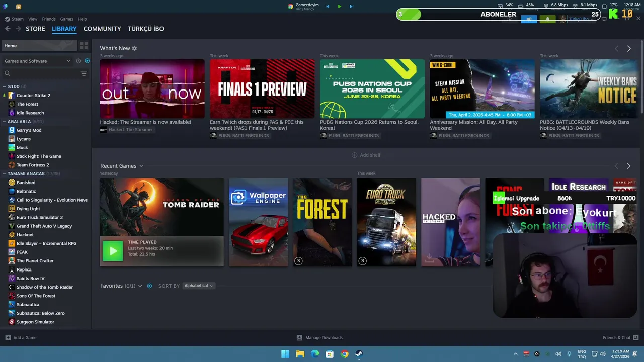Open the Games and Software dropdown
Viewport: 644px width, 362px height.
pos(38,61)
